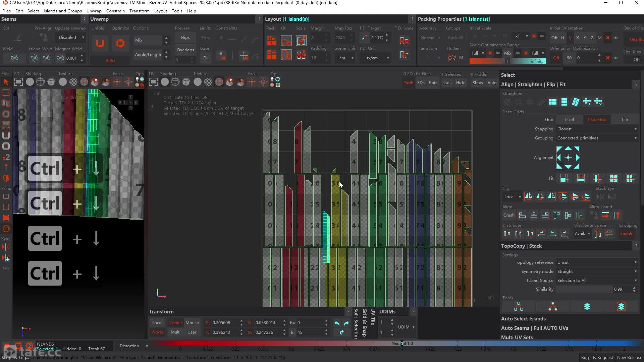Click the Fit horizontally icon

[x=581, y=178]
